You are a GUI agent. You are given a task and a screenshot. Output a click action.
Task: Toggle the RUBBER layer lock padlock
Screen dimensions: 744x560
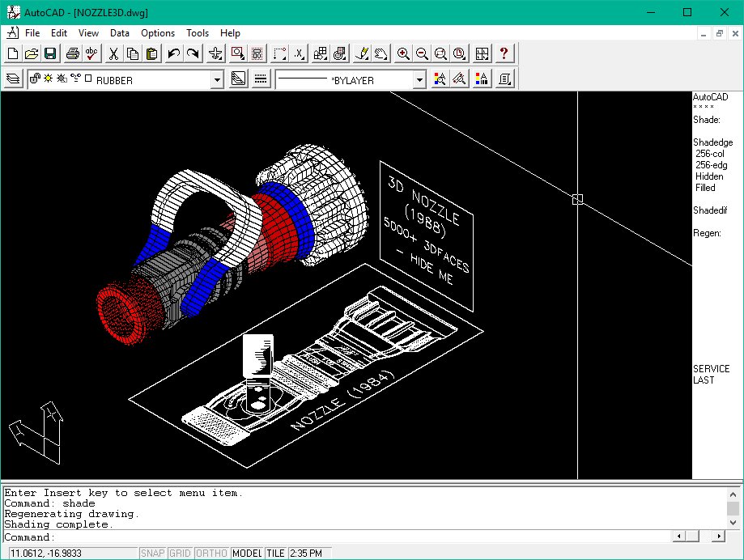(34, 78)
